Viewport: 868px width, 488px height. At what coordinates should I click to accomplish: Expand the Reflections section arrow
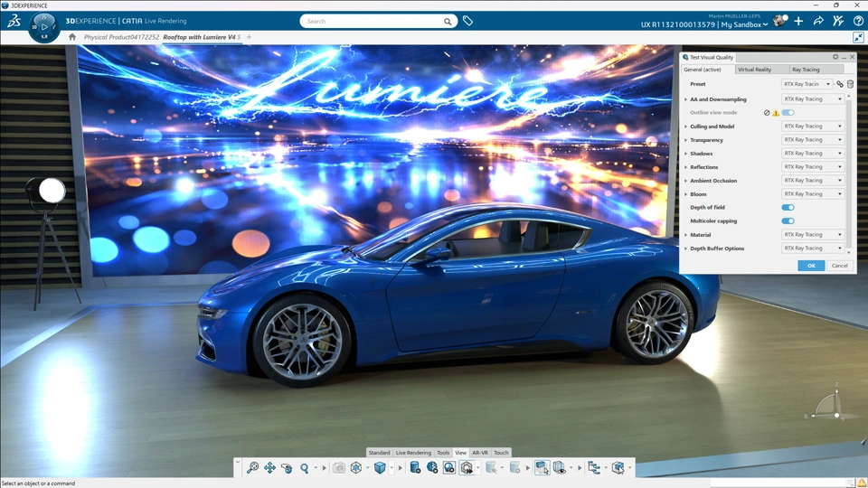tap(686, 167)
